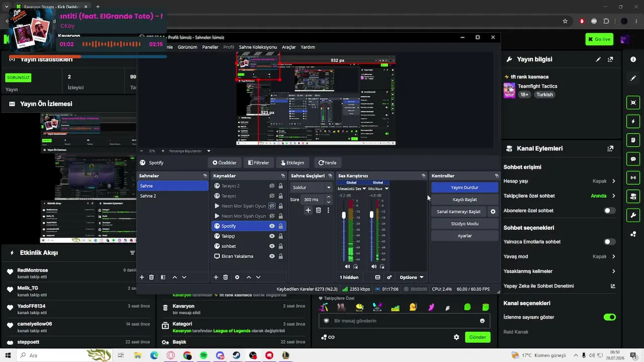The height and width of the screenshot is (362, 644).
Task: Open virtual camera settings gear
Action: click(x=493, y=212)
